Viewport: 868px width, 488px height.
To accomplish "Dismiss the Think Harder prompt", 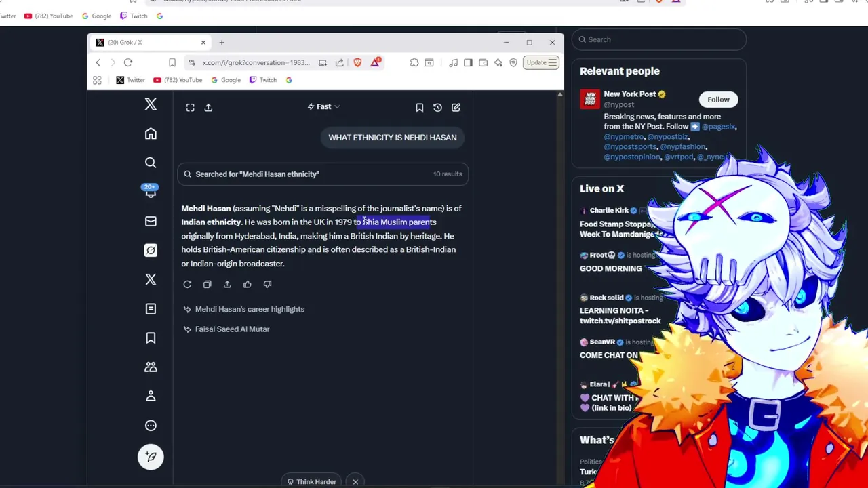I will coord(355,482).
